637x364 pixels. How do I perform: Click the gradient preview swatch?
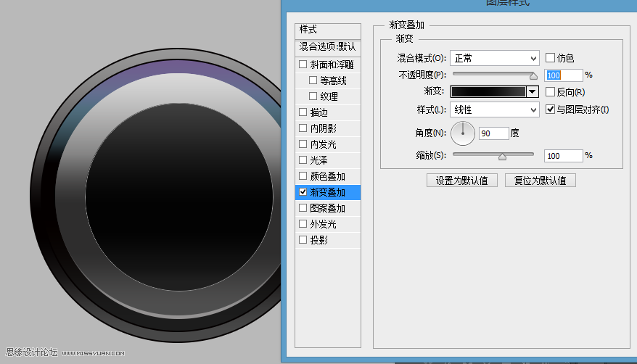[x=488, y=91]
